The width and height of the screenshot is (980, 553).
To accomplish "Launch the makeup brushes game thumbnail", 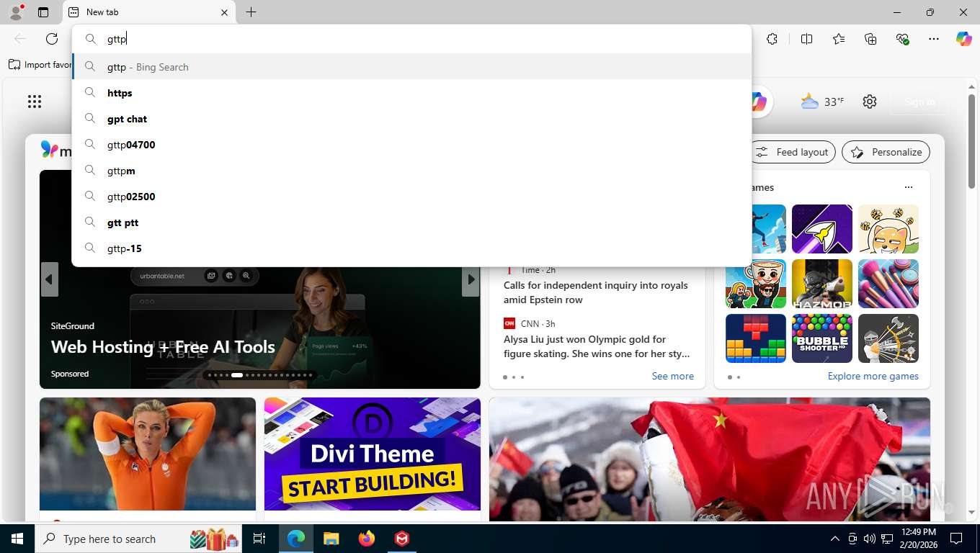I will point(888,284).
